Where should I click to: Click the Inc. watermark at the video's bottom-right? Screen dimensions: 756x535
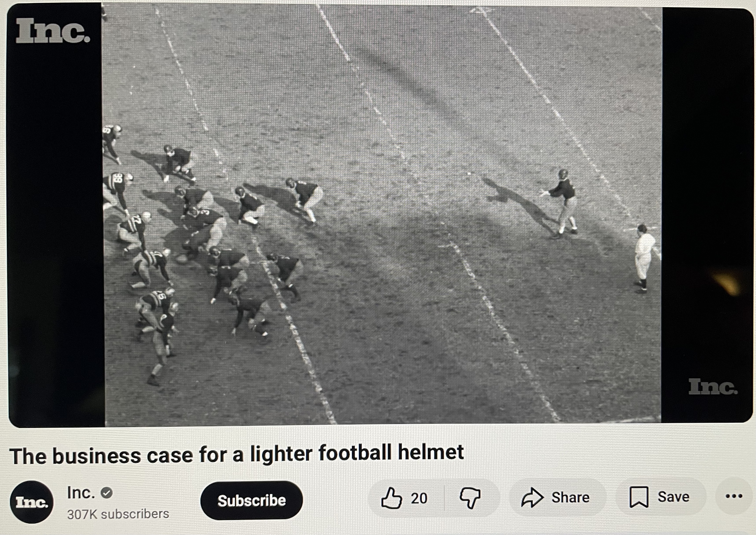click(713, 386)
